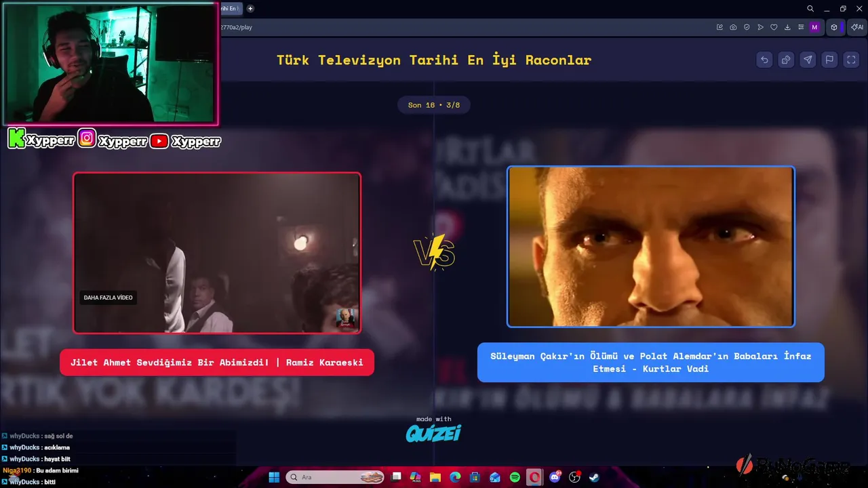Open Microsoft Store from the taskbar

475,477
